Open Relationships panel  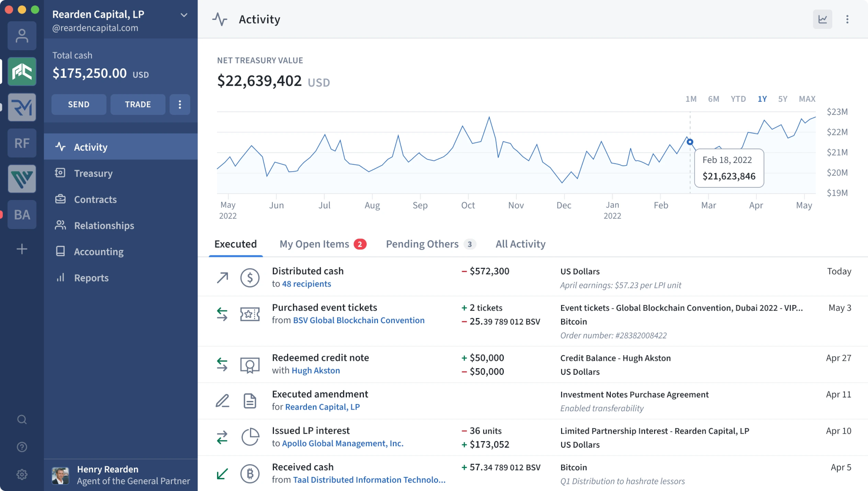[104, 225]
